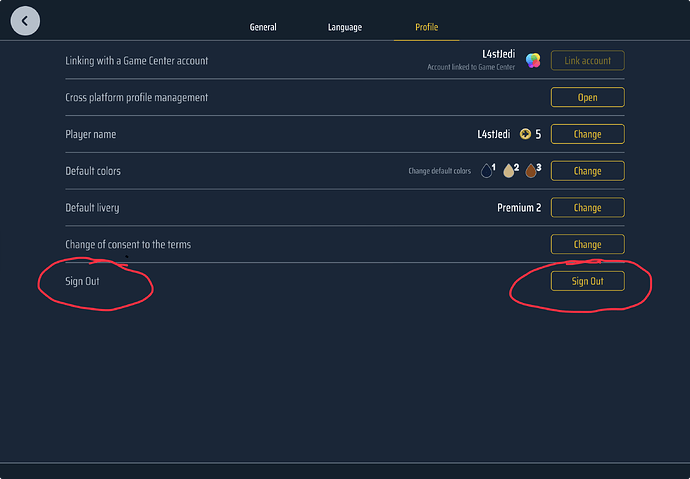Open the Language tab
This screenshot has height=479, width=690.
tap(345, 27)
